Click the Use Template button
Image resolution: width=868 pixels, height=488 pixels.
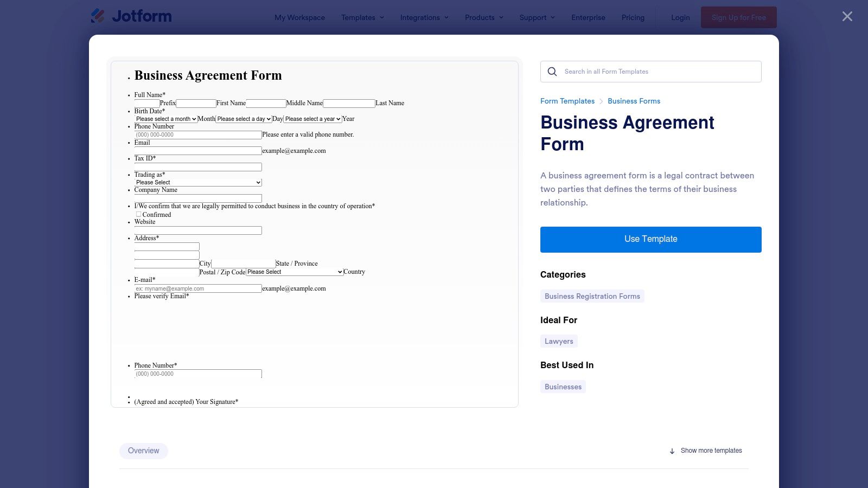(x=650, y=239)
